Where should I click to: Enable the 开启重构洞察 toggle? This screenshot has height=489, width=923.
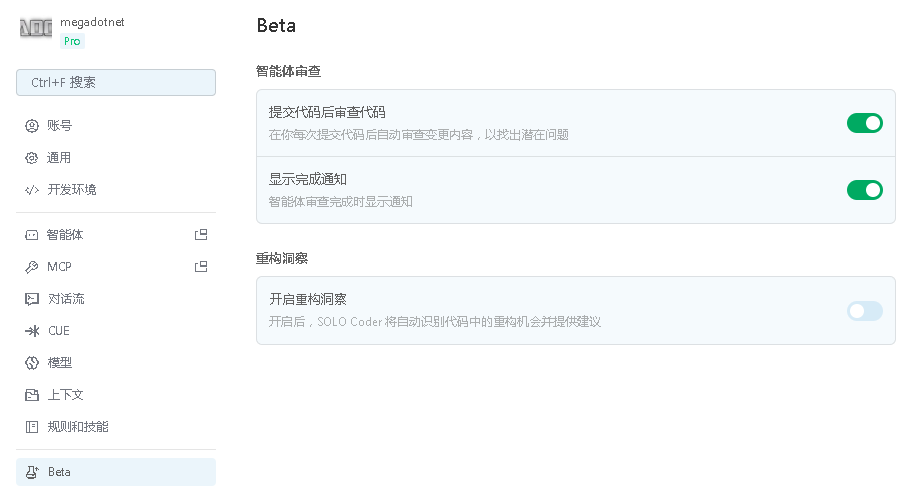pos(864,311)
